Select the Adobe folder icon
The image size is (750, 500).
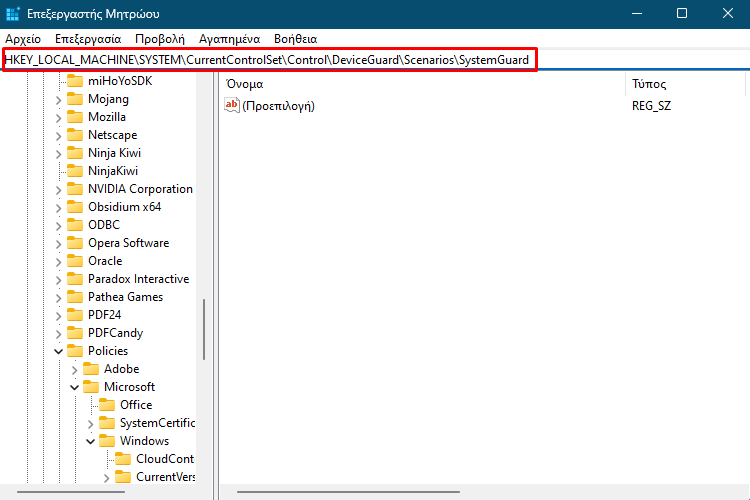(x=91, y=369)
